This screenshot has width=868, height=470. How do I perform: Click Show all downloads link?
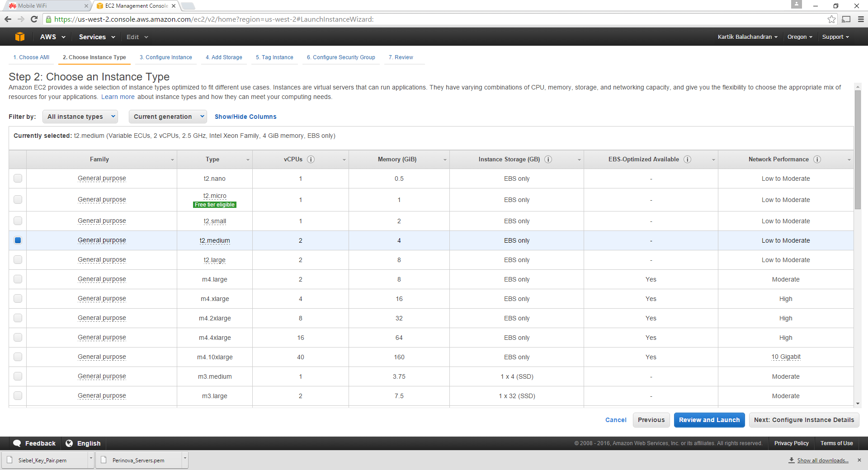822,460
